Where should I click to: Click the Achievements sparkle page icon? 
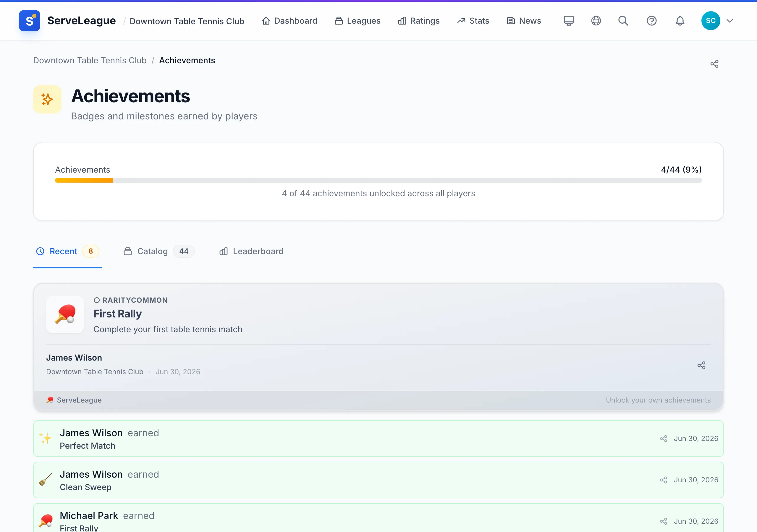tap(47, 99)
